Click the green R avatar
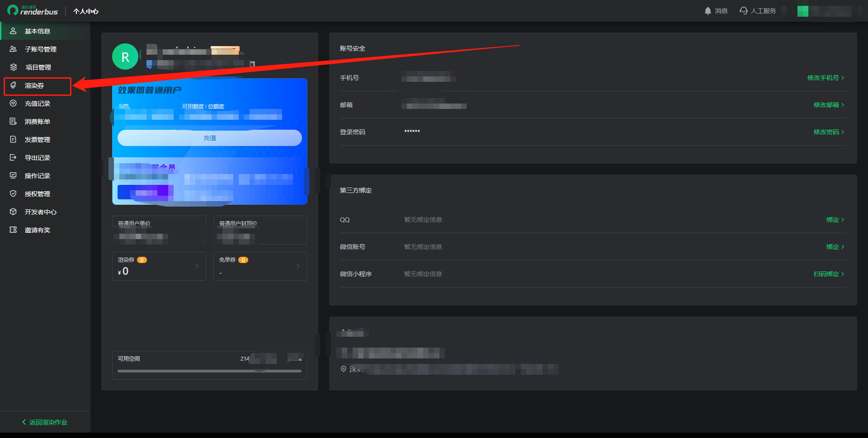The width and height of the screenshot is (868, 438). (125, 57)
